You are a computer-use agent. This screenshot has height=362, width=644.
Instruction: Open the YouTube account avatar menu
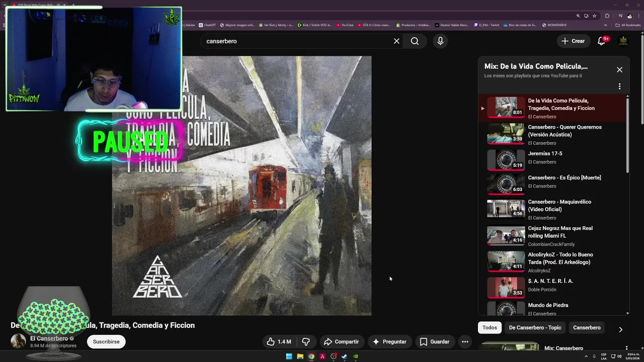click(x=623, y=41)
